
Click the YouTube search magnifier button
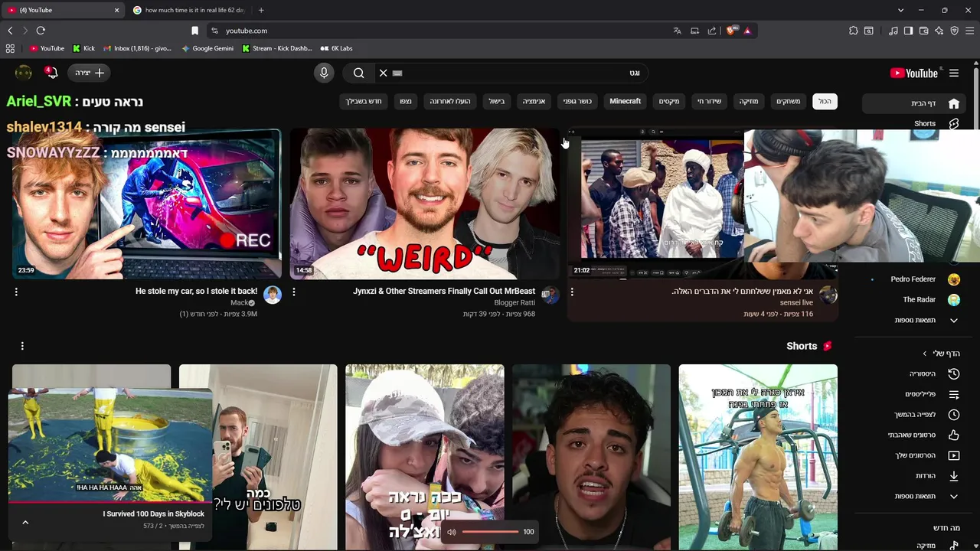tap(358, 73)
